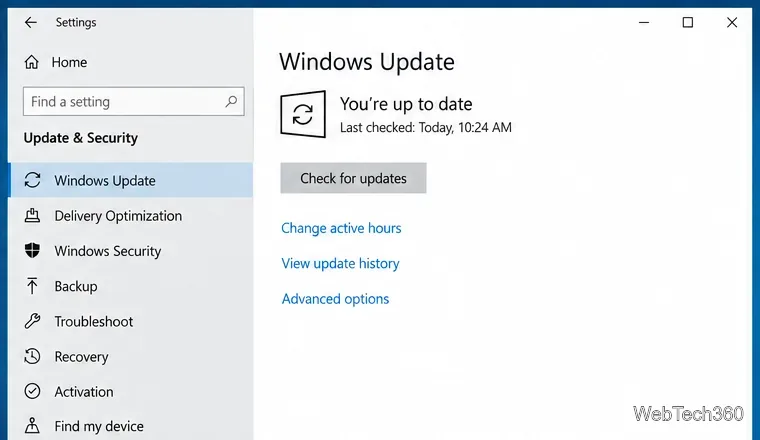
Task: Minimize the Settings window
Action: pos(644,22)
